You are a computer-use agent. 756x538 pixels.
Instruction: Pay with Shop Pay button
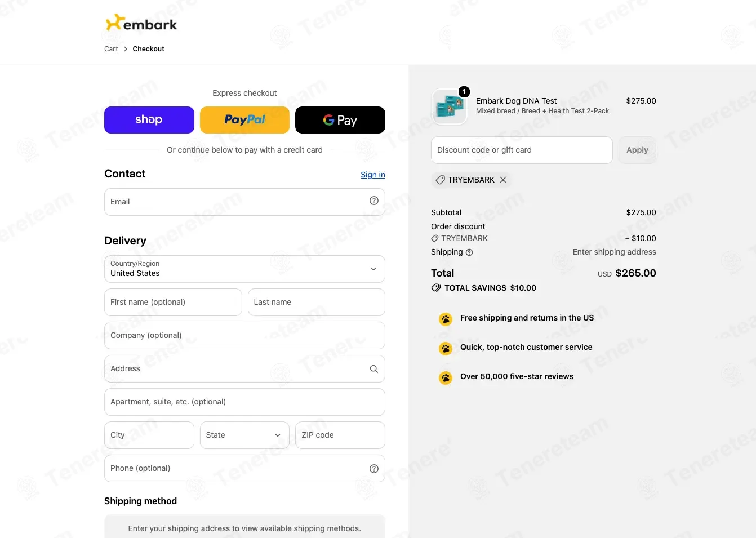pyautogui.click(x=149, y=120)
